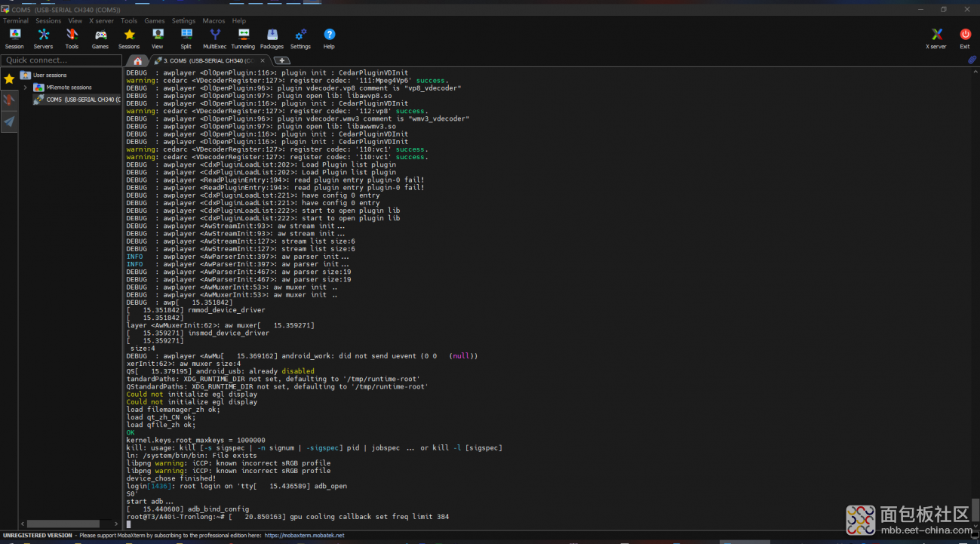980x544 pixels.
Task: Select the COM5 USB-SERIAL session entry
Action: click(x=77, y=100)
